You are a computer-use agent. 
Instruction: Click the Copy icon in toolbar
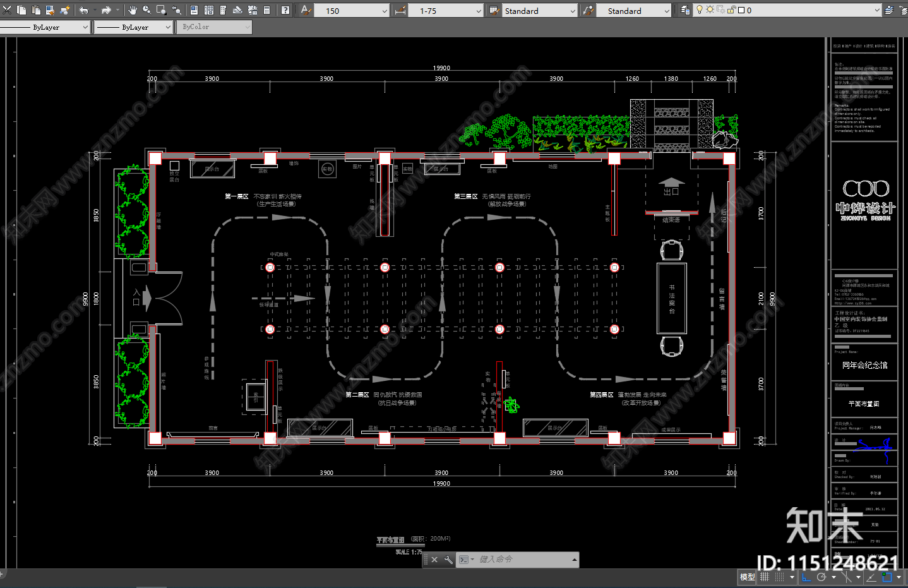21,10
